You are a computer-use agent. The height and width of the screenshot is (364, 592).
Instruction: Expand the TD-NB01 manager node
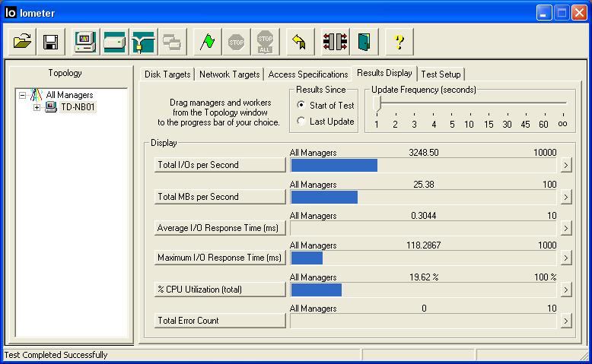pos(37,107)
